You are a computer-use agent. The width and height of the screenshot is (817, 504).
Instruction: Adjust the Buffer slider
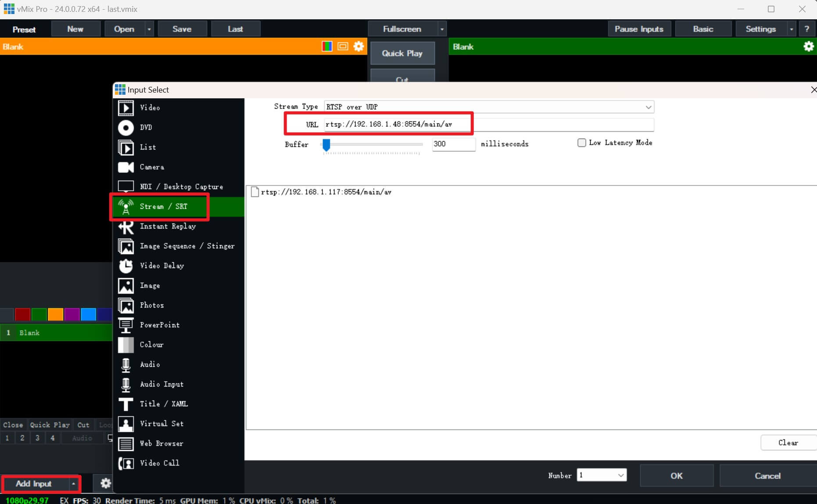point(326,145)
